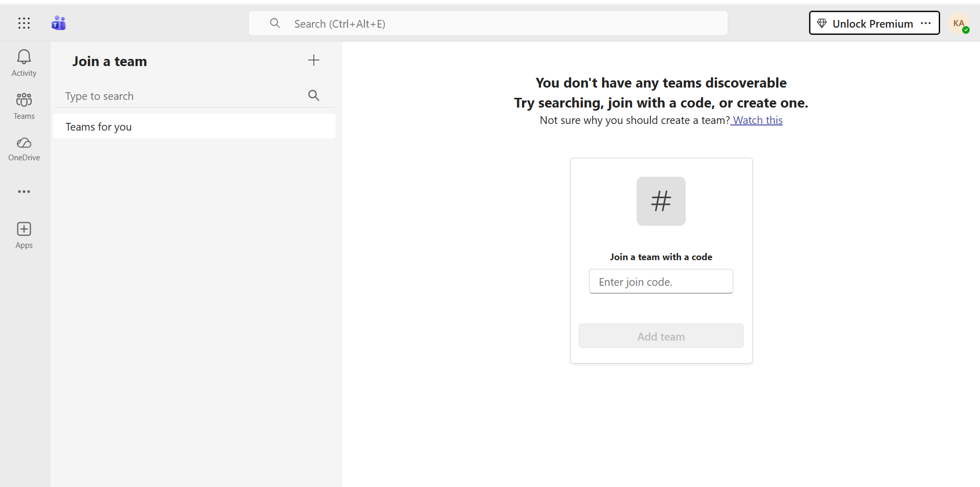Open the KA profile avatar

pos(959,23)
